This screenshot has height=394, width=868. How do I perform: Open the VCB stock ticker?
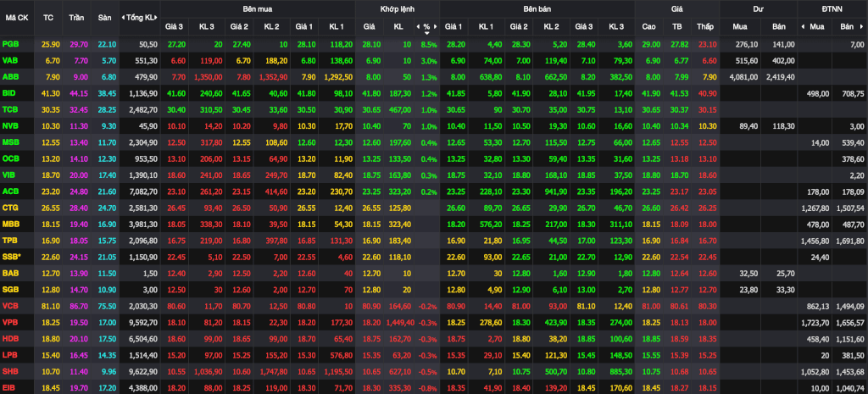coord(9,306)
